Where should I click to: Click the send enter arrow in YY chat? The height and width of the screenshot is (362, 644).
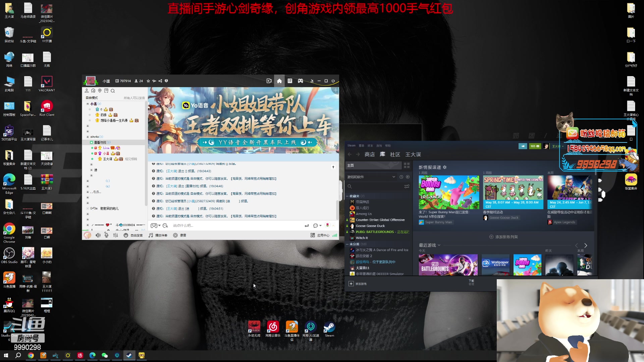coord(307,226)
